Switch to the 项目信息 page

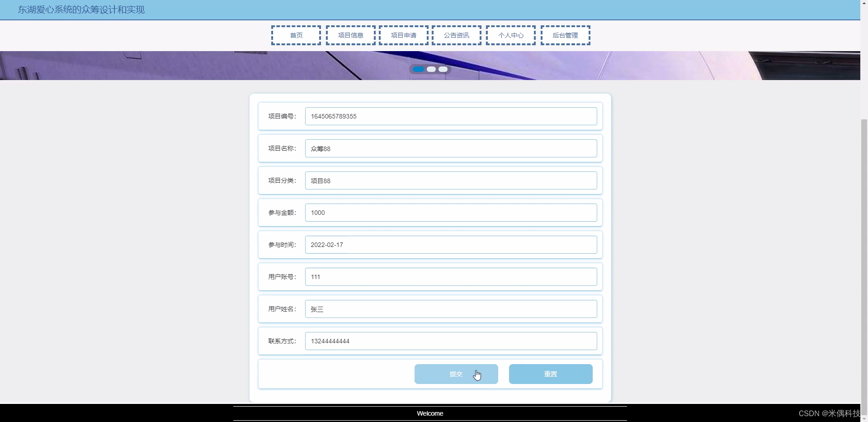[x=350, y=35]
